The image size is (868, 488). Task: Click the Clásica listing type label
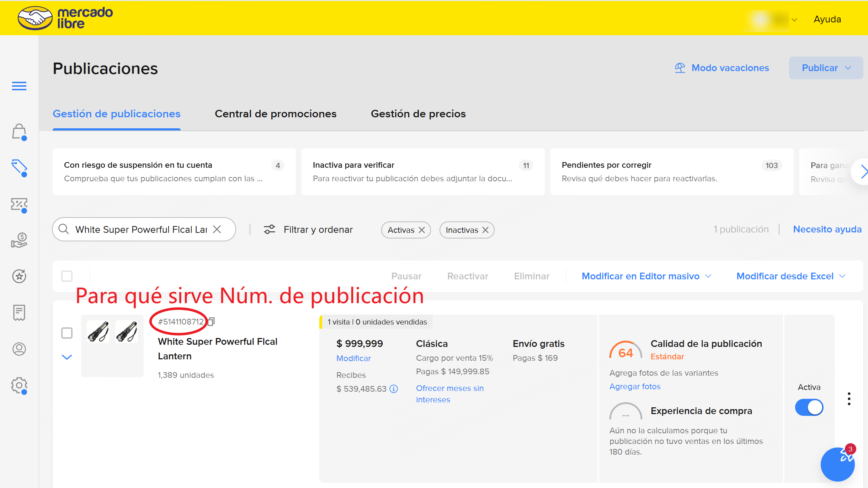[432, 344]
